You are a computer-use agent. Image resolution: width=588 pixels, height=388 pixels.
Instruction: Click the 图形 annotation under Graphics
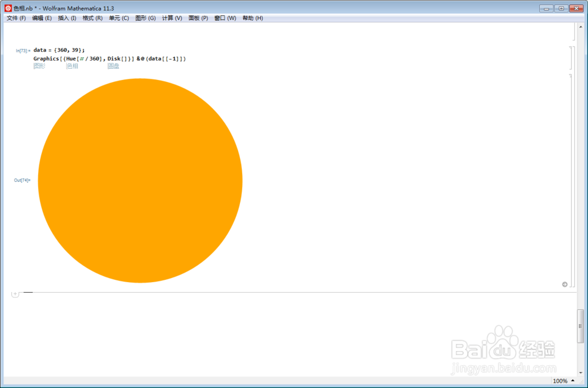[x=39, y=66]
